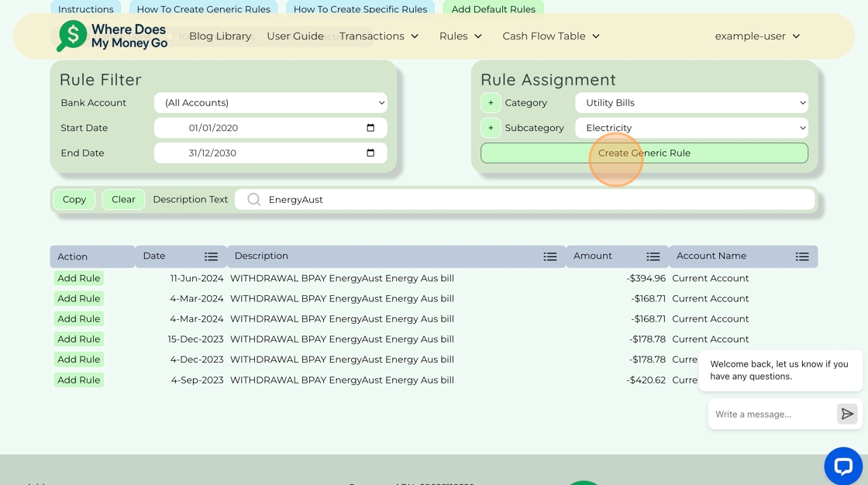The width and height of the screenshot is (868, 485).
Task: Click the Start Date calendar icon
Action: (x=370, y=128)
